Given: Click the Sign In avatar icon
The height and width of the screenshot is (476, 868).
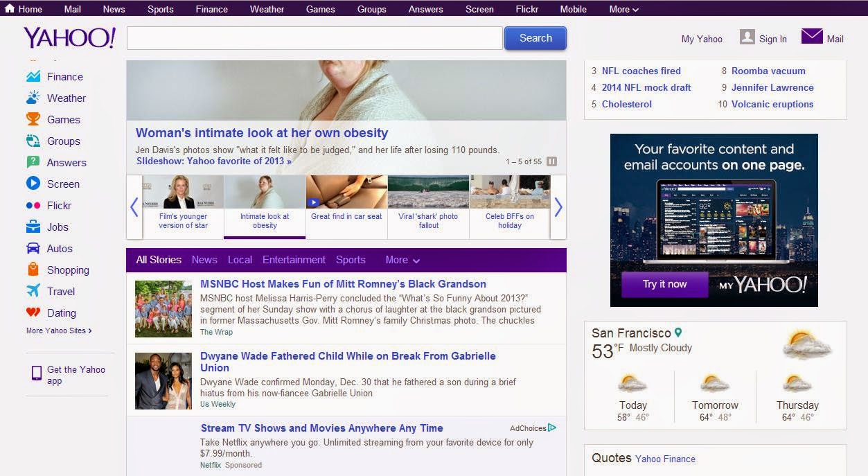Looking at the screenshot, I should (x=747, y=37).
